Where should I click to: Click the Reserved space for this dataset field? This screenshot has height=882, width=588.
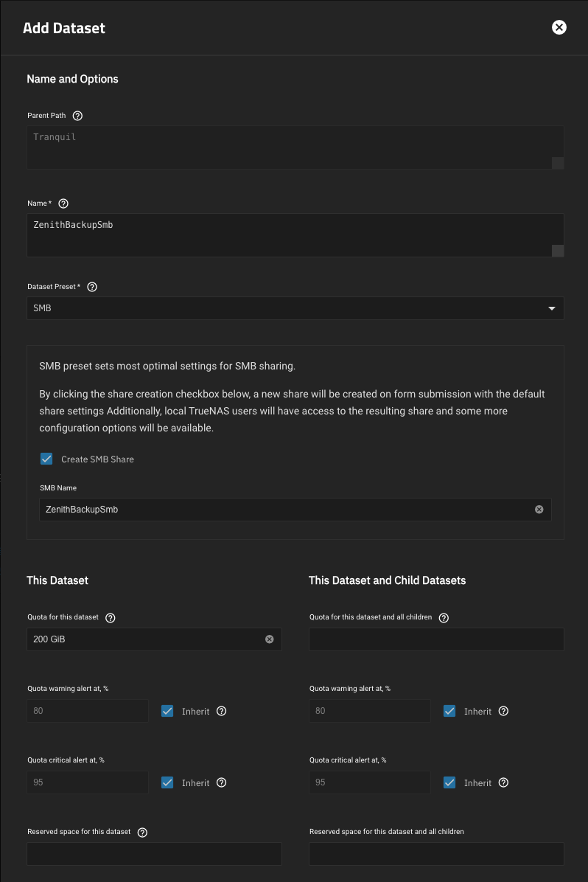tap(154, 854)
